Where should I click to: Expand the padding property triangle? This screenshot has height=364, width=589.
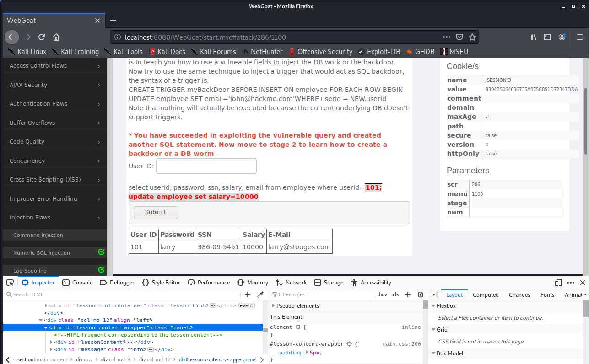point(306,353)
